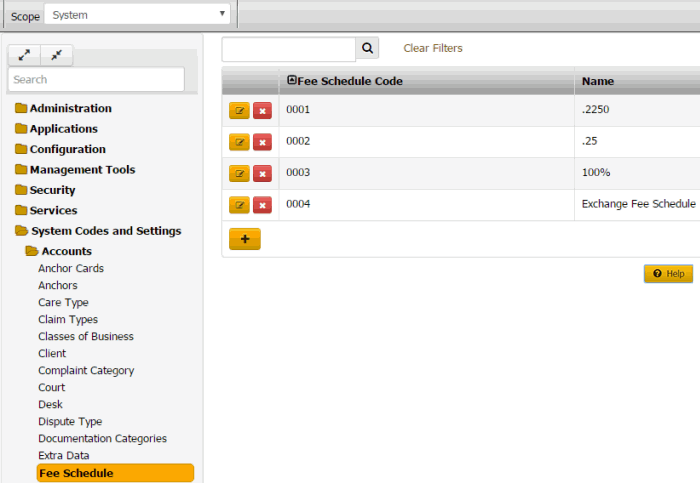
Task: Open the Scope System dropdown
Action: click(137, 15)
